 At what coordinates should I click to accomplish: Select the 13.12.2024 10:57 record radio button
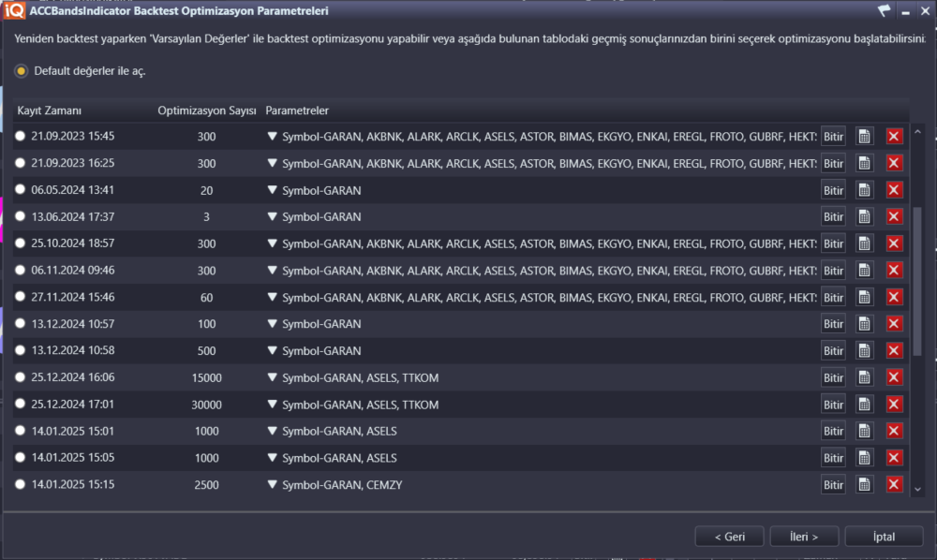21,324
